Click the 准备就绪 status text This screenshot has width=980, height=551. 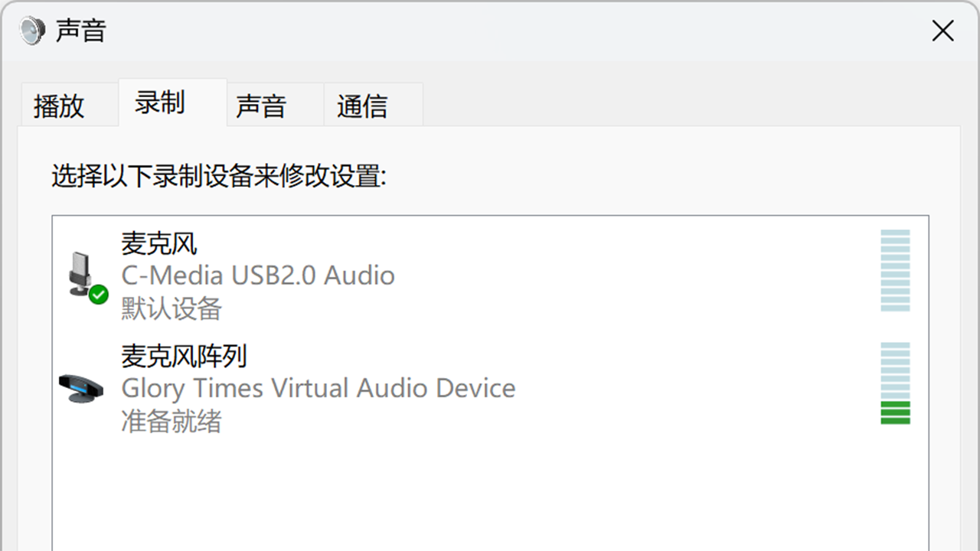pyautogui.click(x=171, y=421)
